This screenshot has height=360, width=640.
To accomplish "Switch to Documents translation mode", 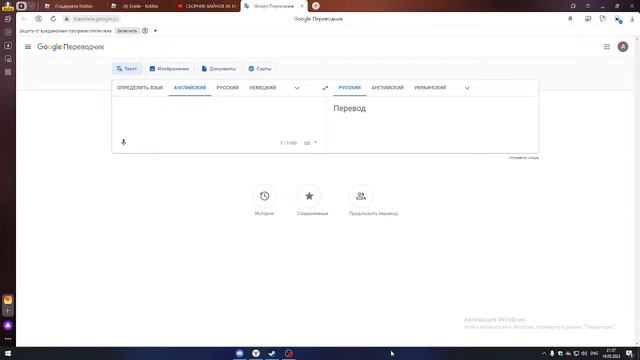I will pos(219,69).
